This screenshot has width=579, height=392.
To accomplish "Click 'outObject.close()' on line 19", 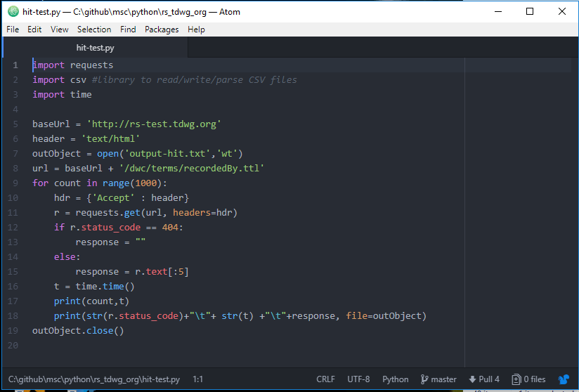I will click(78, 331).
